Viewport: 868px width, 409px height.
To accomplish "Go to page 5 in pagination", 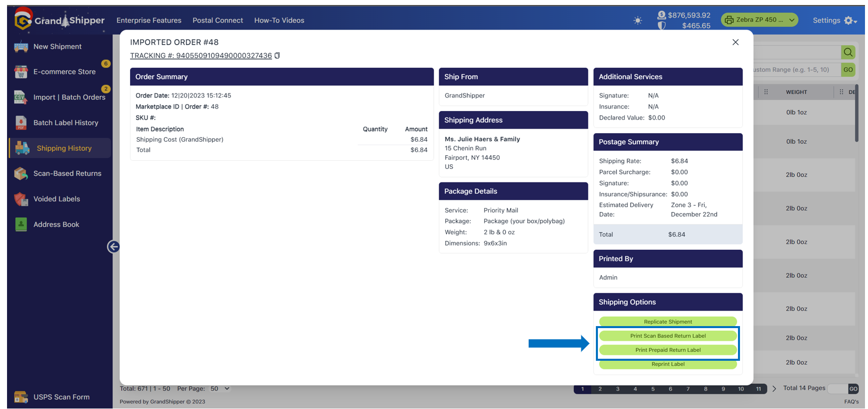I will (x=653, y=389).
